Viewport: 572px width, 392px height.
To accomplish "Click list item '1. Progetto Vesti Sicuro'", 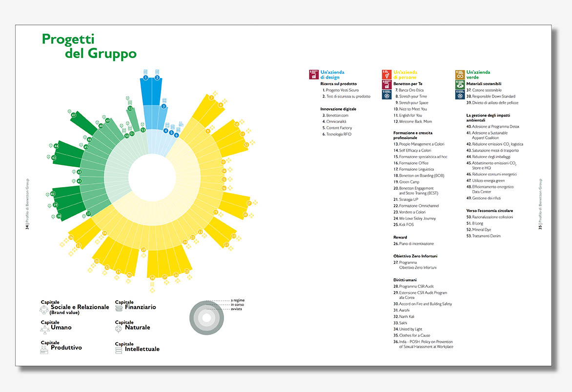I will click(x=341, y=90).
